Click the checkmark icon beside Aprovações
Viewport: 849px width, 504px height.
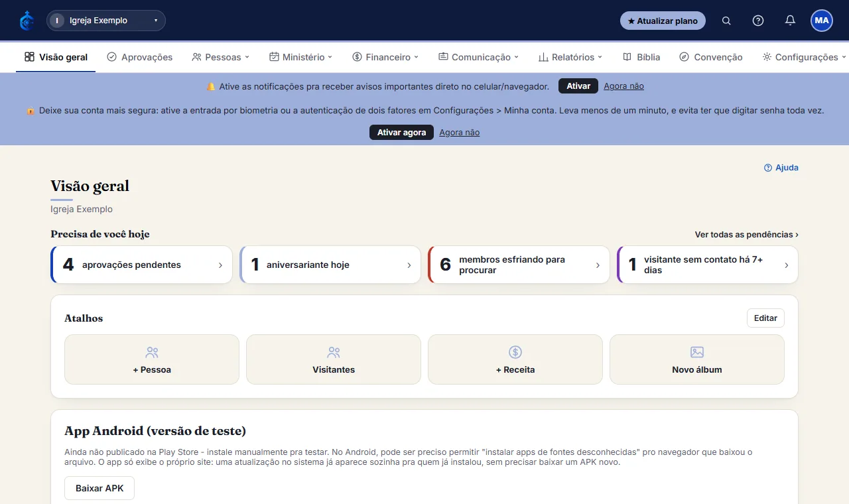click(x=111, y=57)
